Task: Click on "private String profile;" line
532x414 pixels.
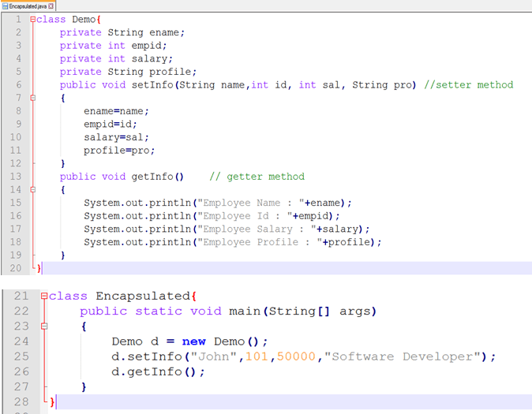Action: click(x=128, y=72)
